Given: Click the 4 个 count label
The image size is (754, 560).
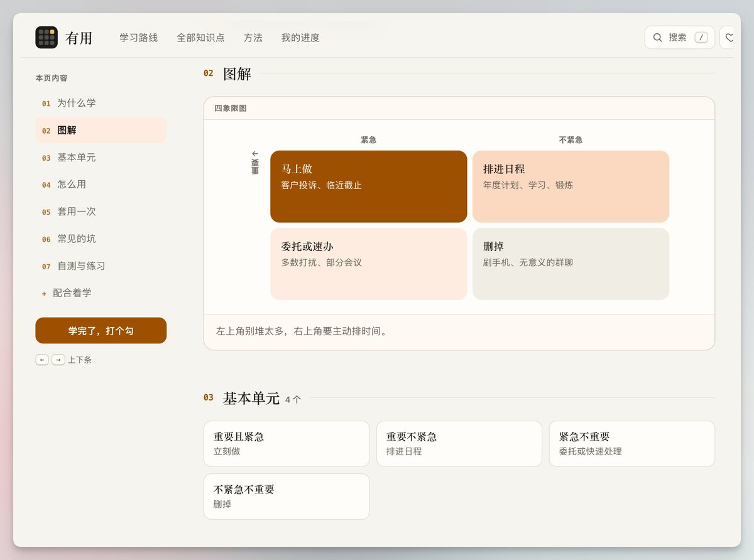Looking at the screenshot, I should [293, 399].
